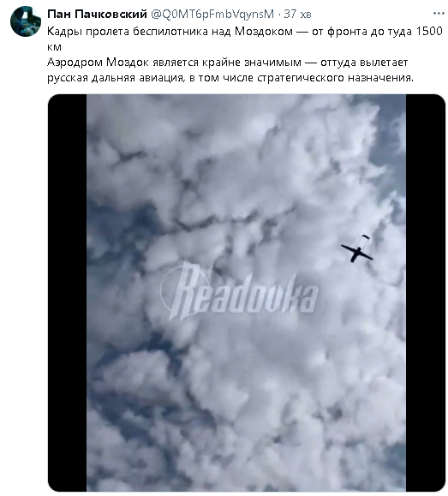Open the @Q0MT6pFmbVqynsM handle link
The height and width of the screenshot is (496, 448).
pyautogui.click(x=212, y=14)
